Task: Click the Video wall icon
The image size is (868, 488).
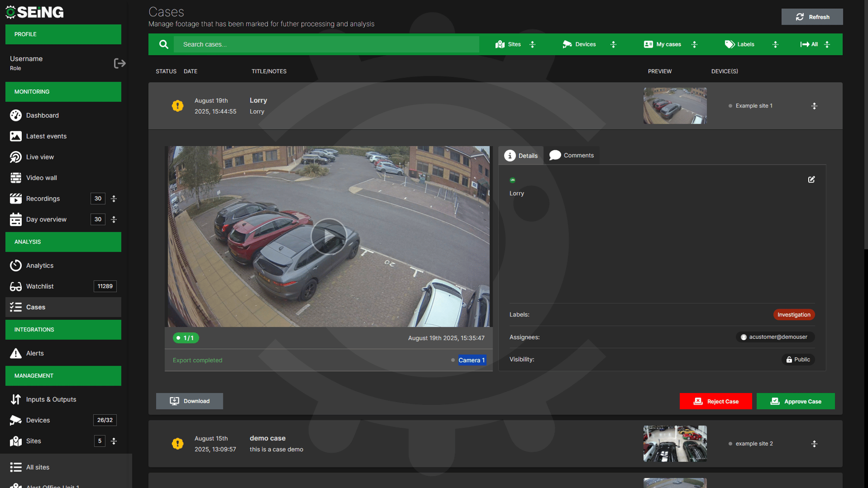Action: 16,177
